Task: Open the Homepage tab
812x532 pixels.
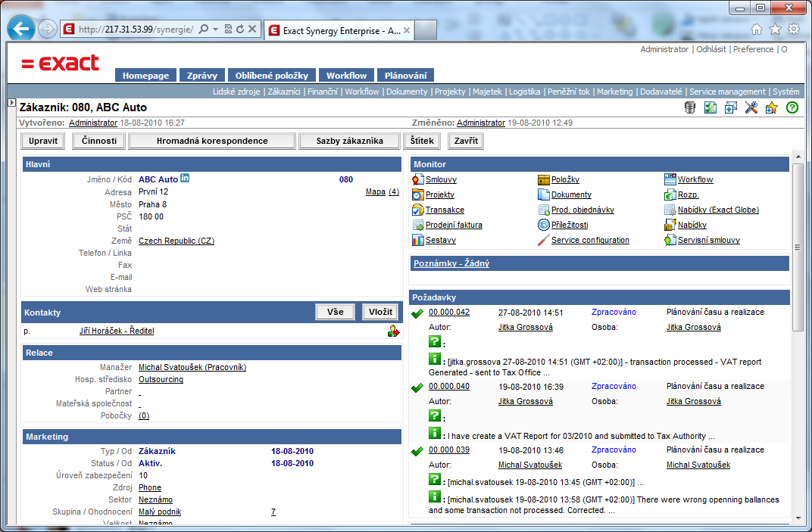Action: (145, 76)
